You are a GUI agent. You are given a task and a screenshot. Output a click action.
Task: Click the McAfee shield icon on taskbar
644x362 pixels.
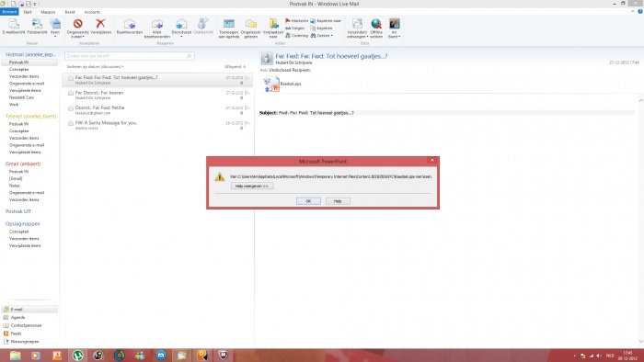(223, 355)
